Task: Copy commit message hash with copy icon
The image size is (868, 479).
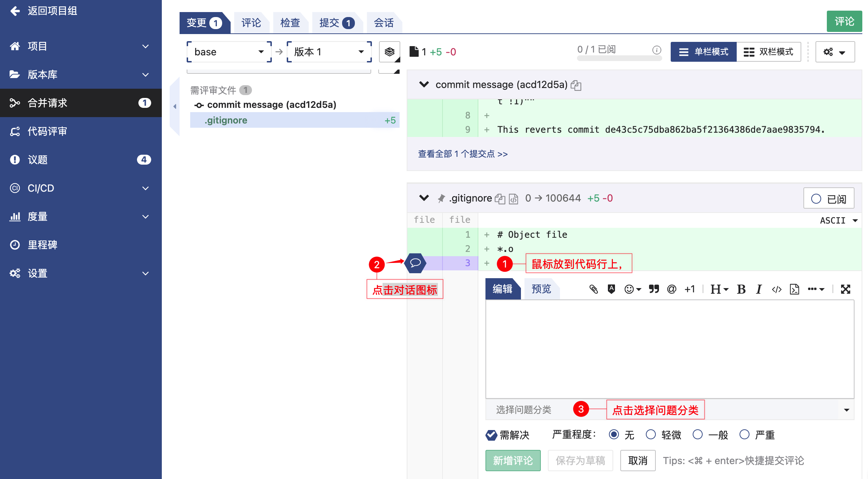Action: click(576, 85)
